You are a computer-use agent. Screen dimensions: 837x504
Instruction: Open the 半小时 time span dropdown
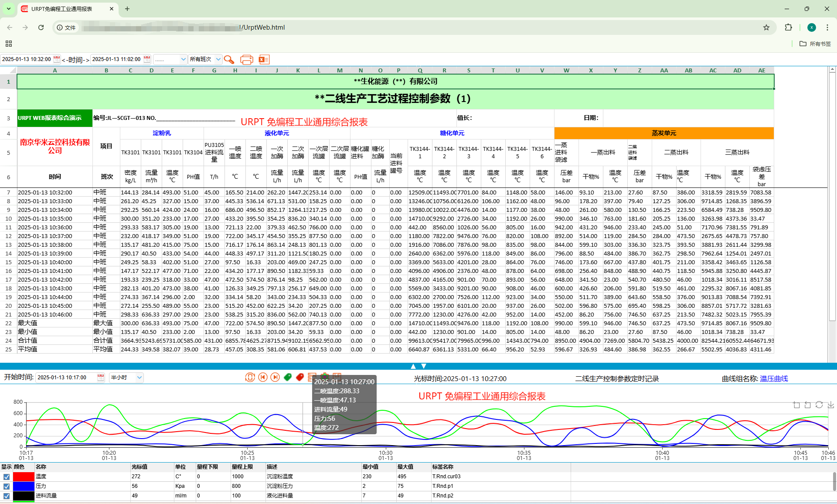[126, 378]
